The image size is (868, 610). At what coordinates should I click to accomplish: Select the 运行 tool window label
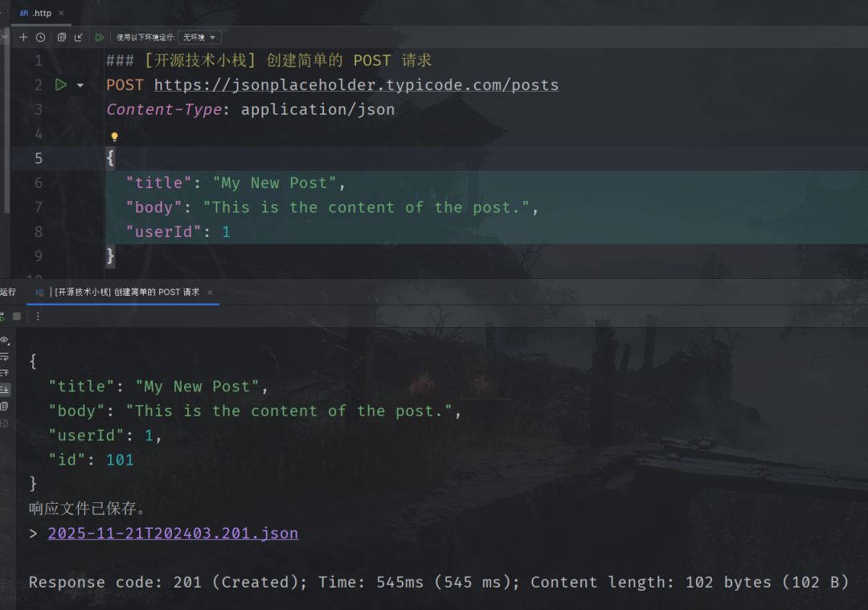tap(8, 292)
